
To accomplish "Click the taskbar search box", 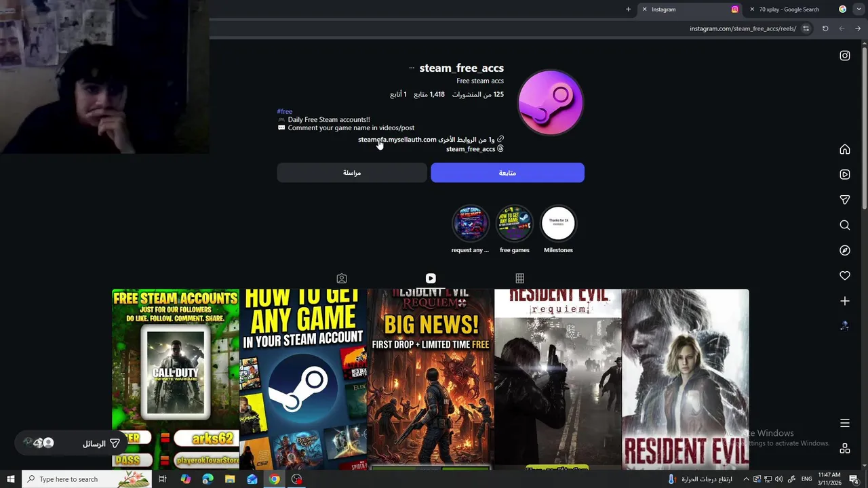I will (87, 479).
